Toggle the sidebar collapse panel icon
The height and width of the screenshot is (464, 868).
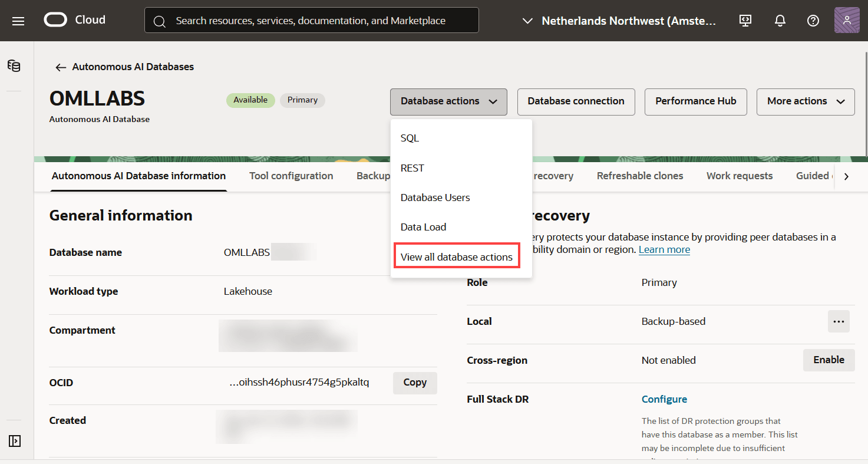pyautogui.click(x=15, y=441)
